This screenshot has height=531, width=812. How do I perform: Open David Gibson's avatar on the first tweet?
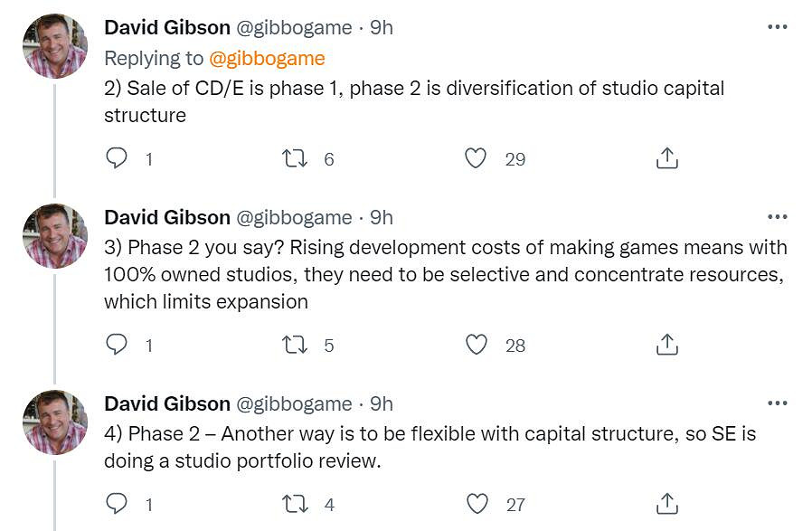(x=54, y=46)
